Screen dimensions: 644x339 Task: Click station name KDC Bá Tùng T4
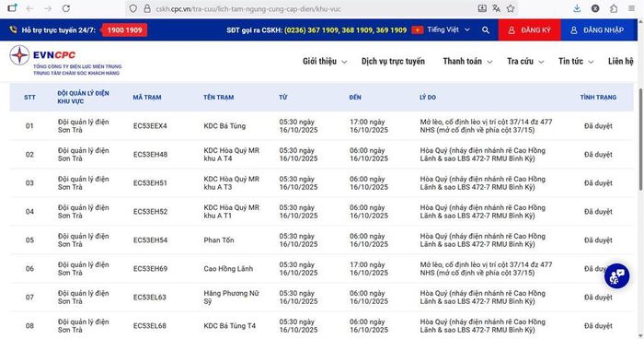click(230, 326)
